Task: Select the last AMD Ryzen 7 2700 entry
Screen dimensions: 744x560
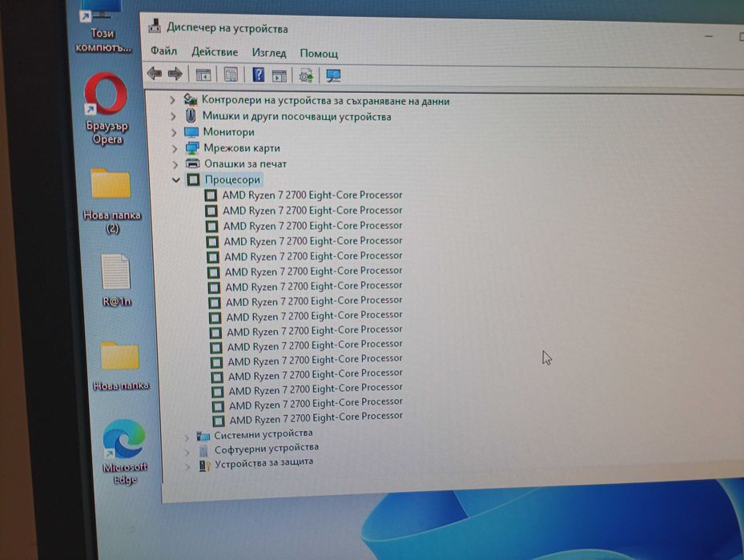Action: 316,418
